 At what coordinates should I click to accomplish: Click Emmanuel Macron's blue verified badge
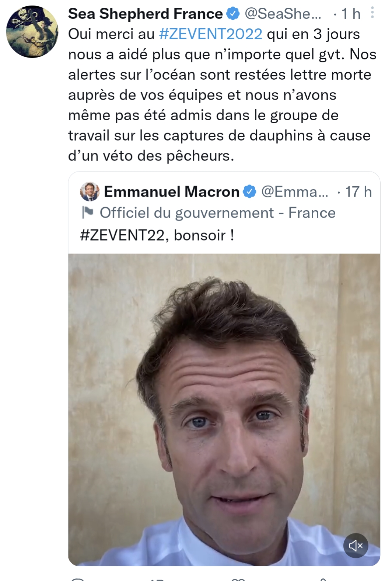[x=250, y=192]
